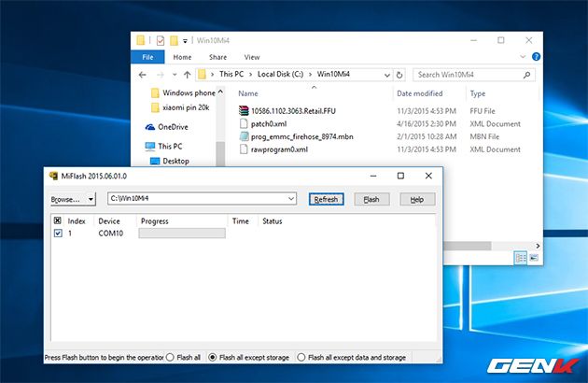Click the horizontal scrollbar in Explorer file list
Viewport: 588px width, 383px height.
[x=467, y=246]
